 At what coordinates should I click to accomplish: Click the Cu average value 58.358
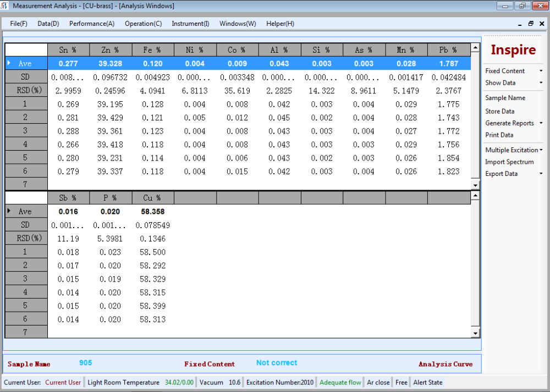pyautogui.click(x=152, y=212)
